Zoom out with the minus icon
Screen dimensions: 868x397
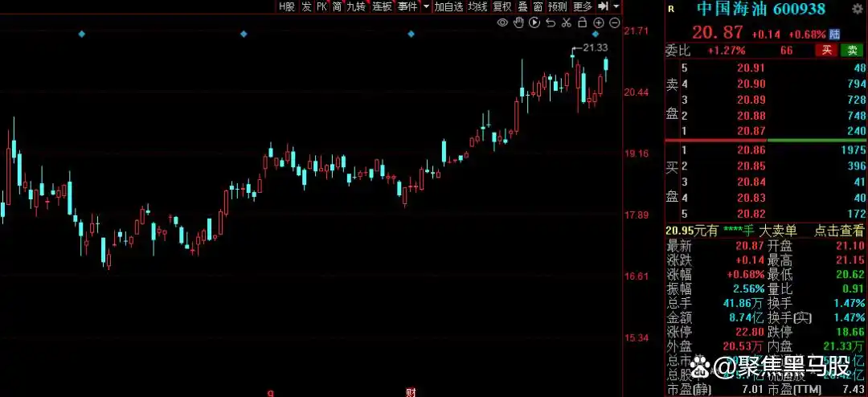[x=613, y=23]
